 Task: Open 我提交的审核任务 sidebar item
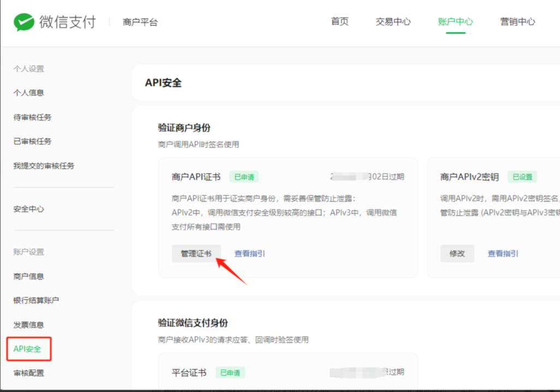(x=44, y=166)
